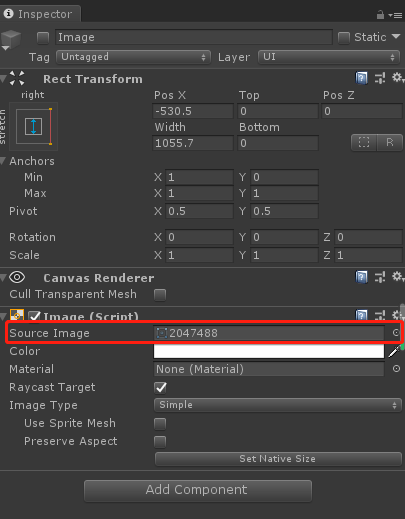The image size is (405, 519).
Task: Open Canvas Renderer help reference icon
Action: 361,277
